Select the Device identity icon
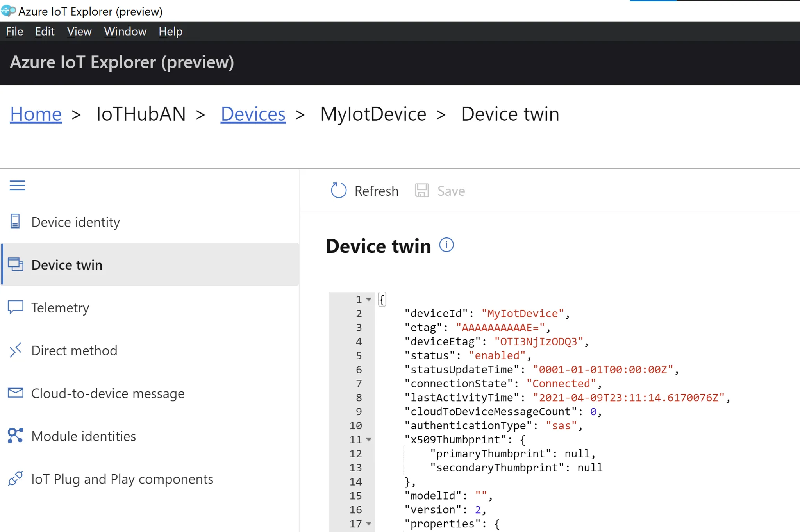Screen dimensions: 800x532 (x=15, y=221)
